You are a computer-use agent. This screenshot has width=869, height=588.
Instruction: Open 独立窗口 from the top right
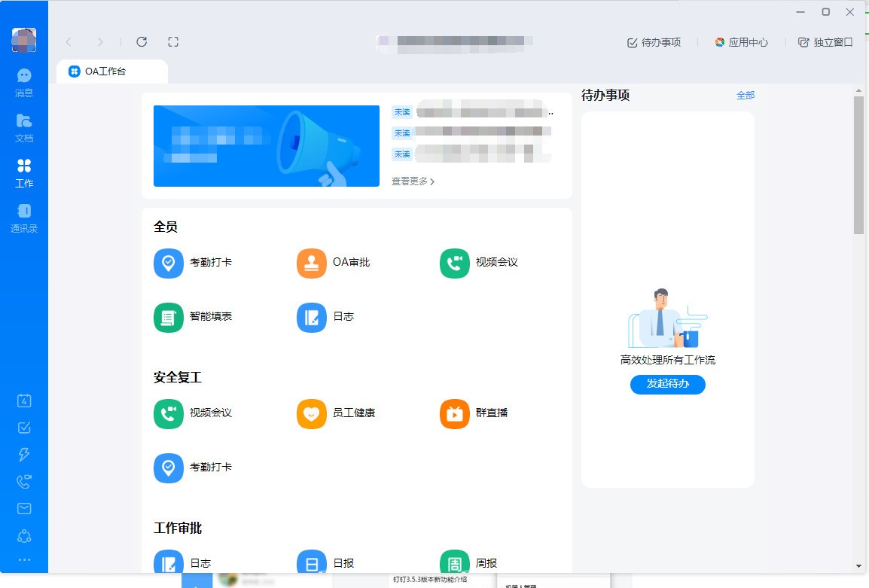pyautogui.click(x=825, y=43)
